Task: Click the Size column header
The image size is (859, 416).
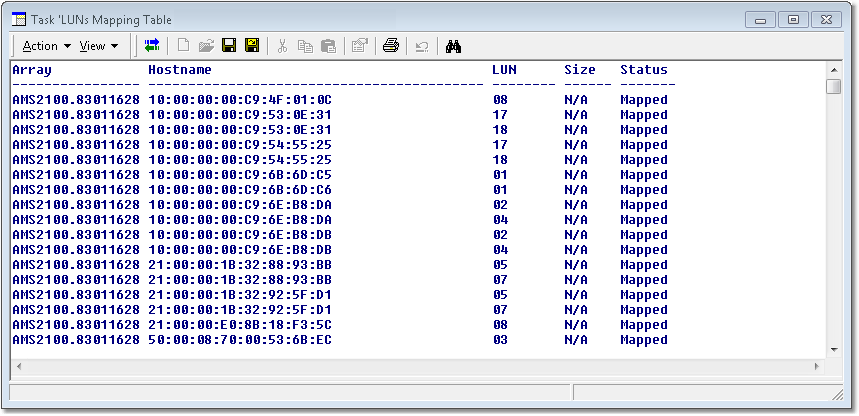Action: tap(580, 70)
